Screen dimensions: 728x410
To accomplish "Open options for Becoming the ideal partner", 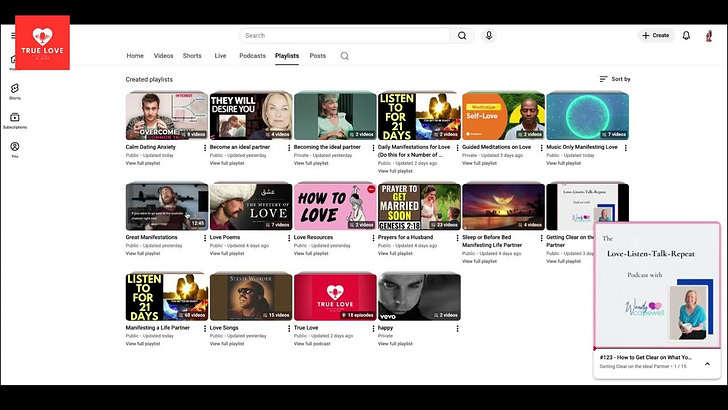I will click(x=373, y=148).
